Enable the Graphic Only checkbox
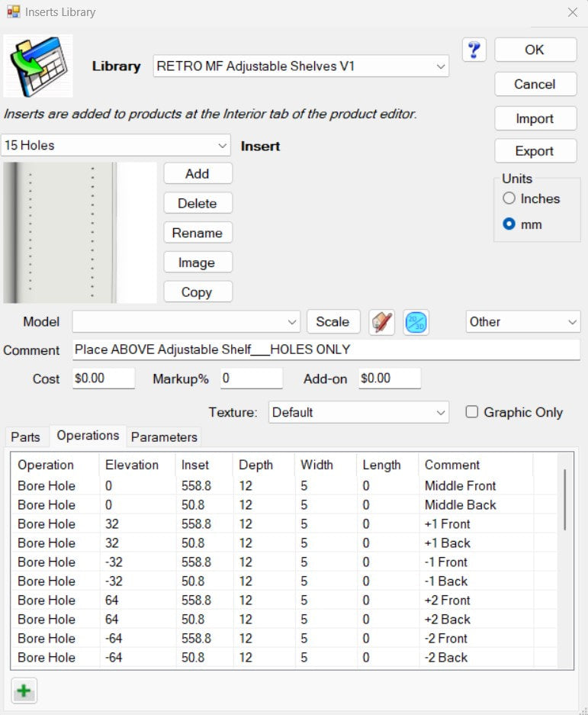Screen dimensions: 588x715 [472, 412]
